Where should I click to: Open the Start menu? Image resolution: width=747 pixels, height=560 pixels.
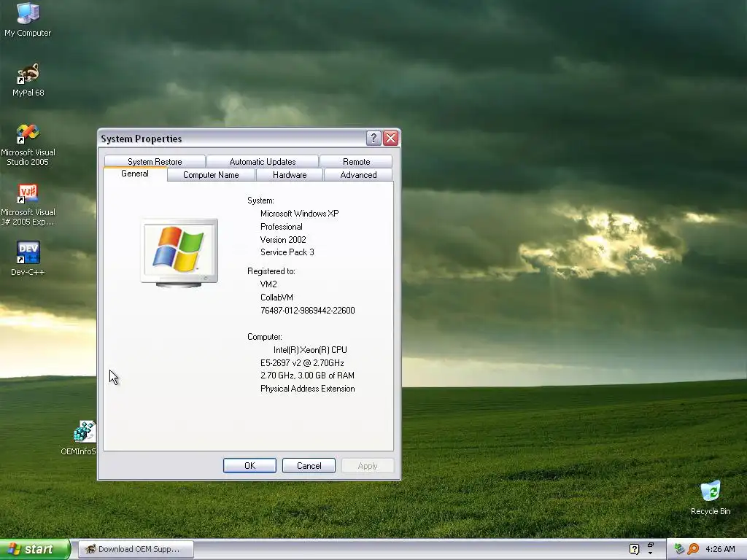pyautogui.click(x=35, y=549)
